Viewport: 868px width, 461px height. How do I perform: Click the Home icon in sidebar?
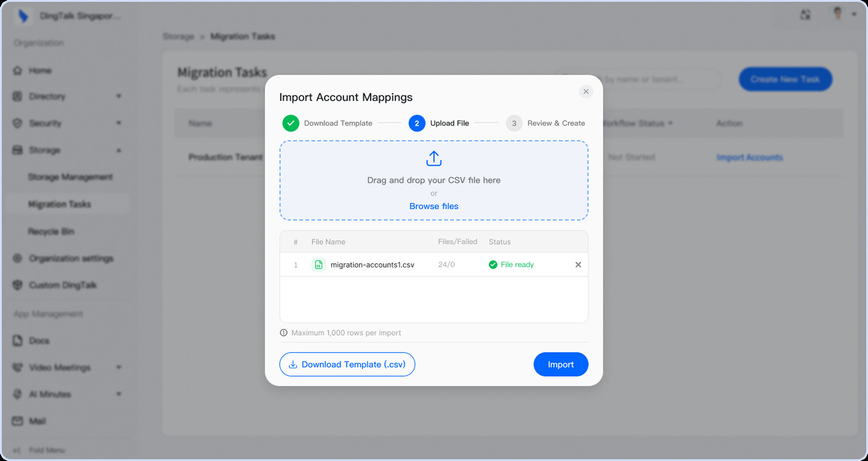(18, 71)
